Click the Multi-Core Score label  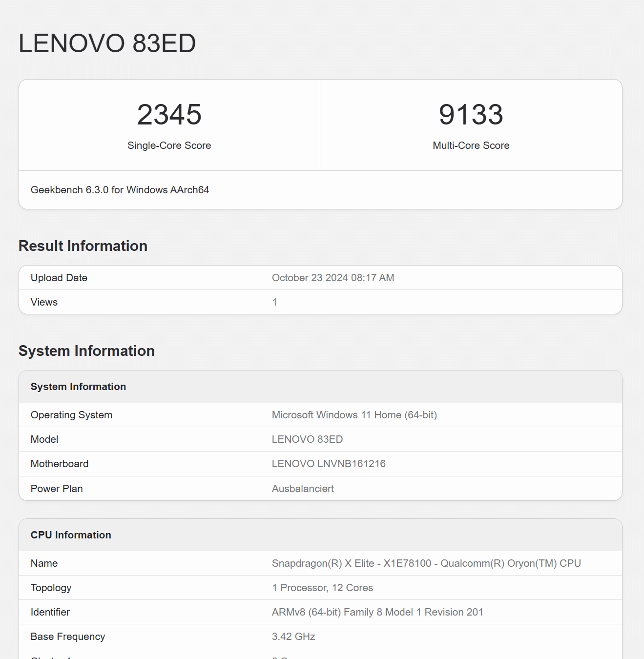click(x=471, y=145)
